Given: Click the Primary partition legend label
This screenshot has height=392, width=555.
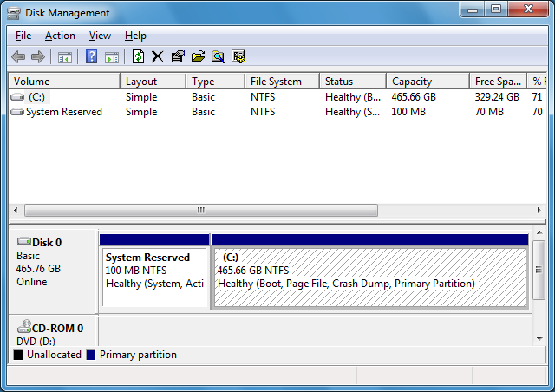Looking at the screenshot, I should coord(138,355).
